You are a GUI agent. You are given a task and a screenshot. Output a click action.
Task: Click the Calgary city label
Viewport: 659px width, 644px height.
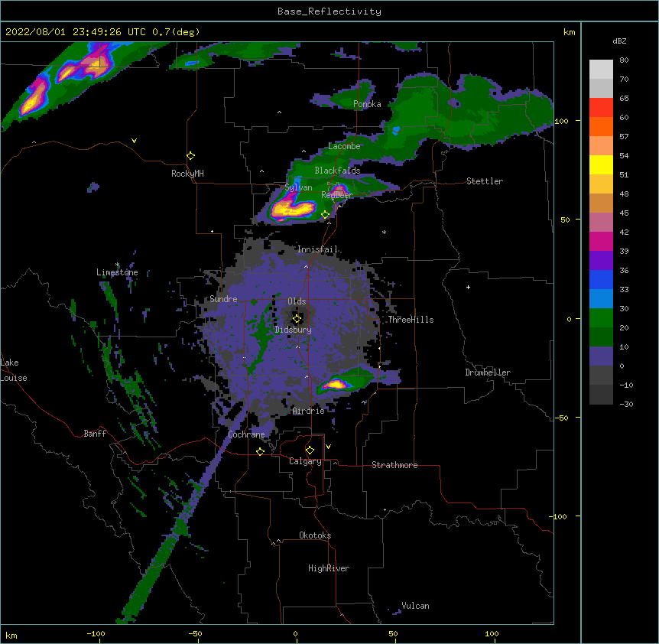[x=305, y=461]
